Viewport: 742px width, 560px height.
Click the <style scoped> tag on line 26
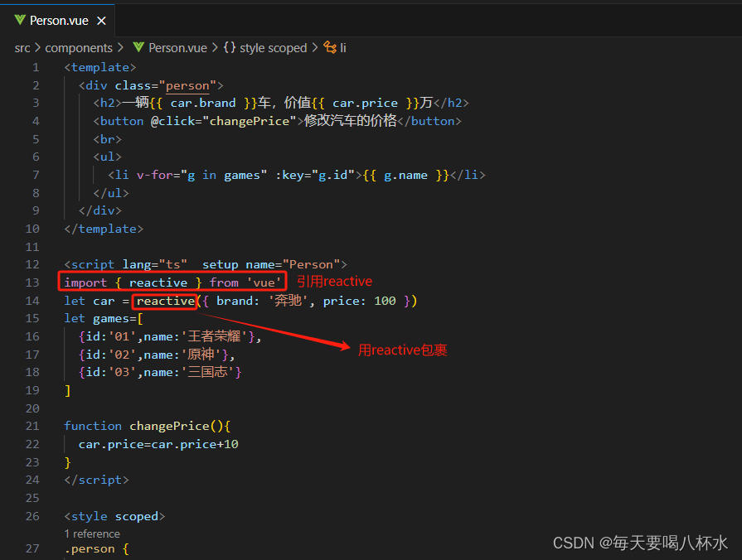[115, 516]
